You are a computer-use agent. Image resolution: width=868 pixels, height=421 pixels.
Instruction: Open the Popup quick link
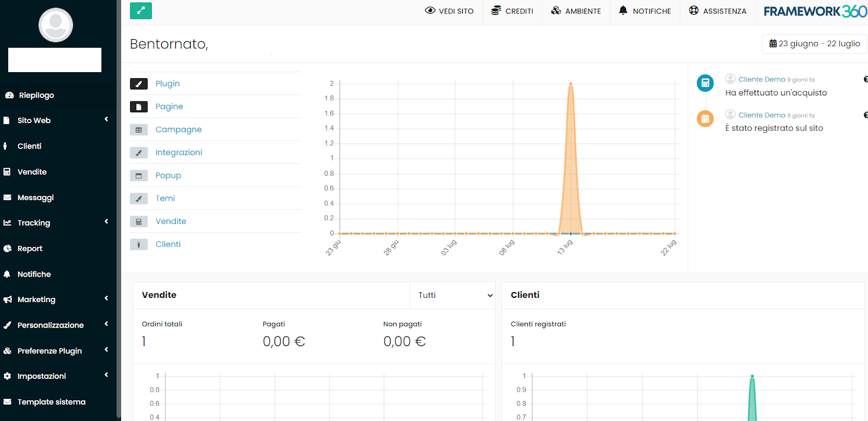(x=168, y=175)
